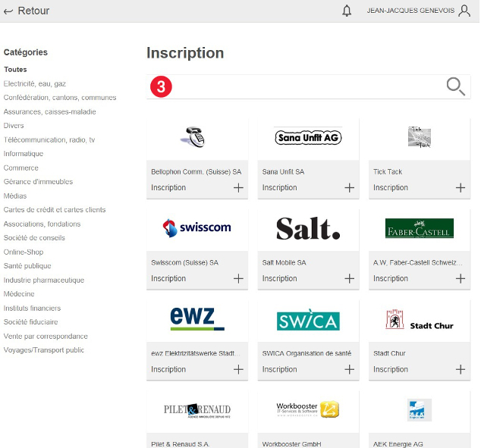Viewport: 481px width, 448px height.
Task: Filter by Instituts financiers
Action: click(x=32, y=308)
